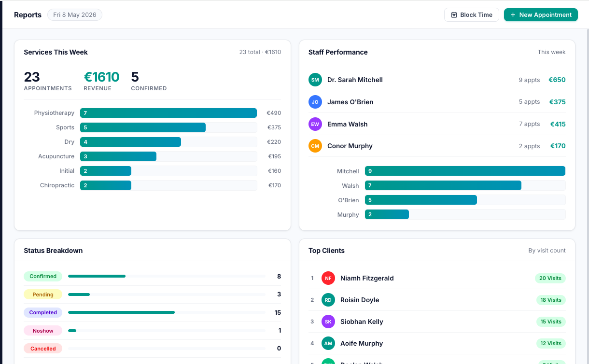Click James O'Brien's name
Screen dimensions: 589x364
(x=350, y=102)
